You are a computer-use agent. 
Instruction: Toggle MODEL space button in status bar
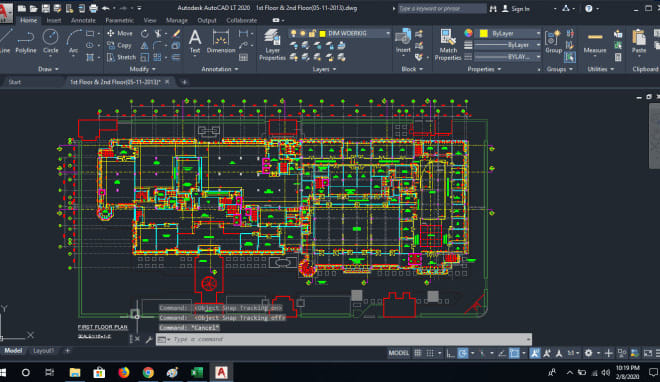(398, 353)
